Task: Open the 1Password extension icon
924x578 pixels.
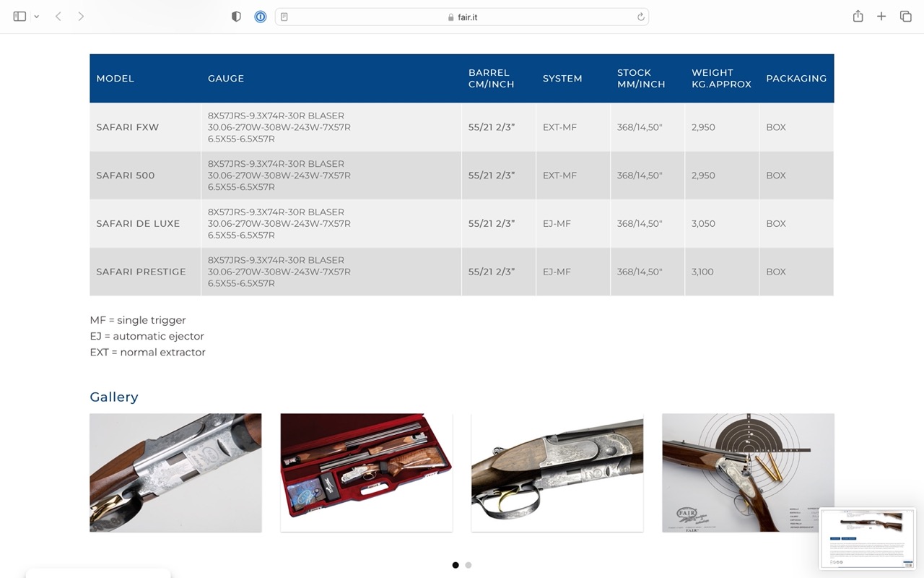Action: point(261,17)
